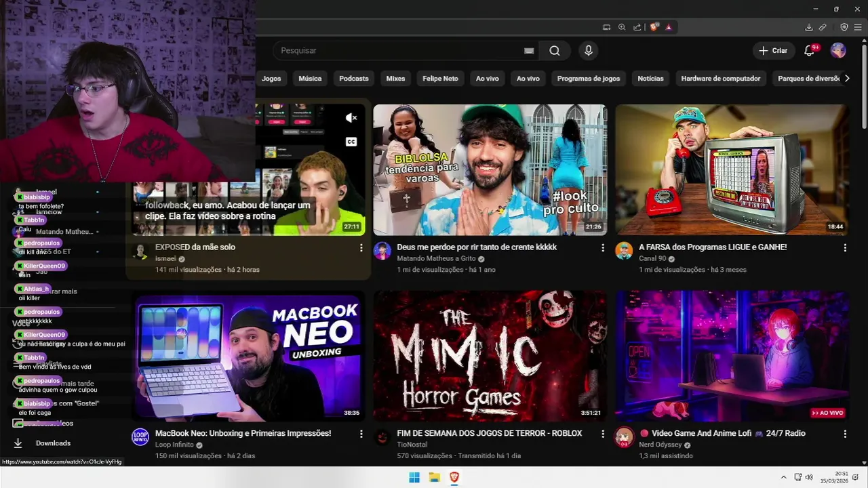This screenshot has height=488, width=868.
Task: Click the Brave icon in the taskbar
Action: pos(454,478)
